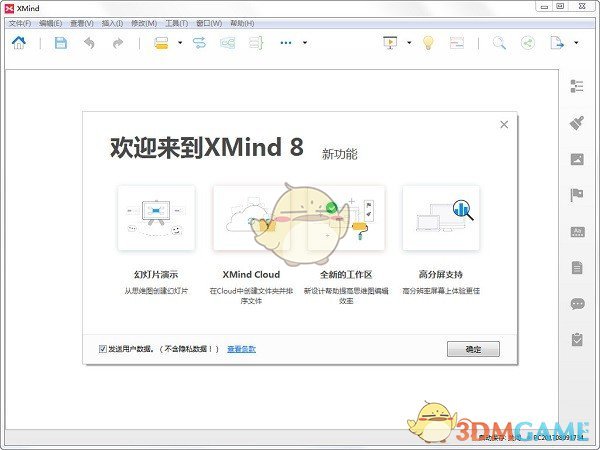600x450 pixels.
Task: Open the dropdown arrow beside the presentation icon
Action: (x=409, y=42)
